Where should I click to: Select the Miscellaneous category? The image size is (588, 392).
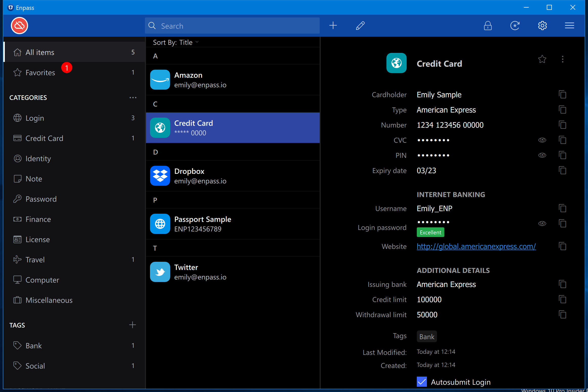75,300
